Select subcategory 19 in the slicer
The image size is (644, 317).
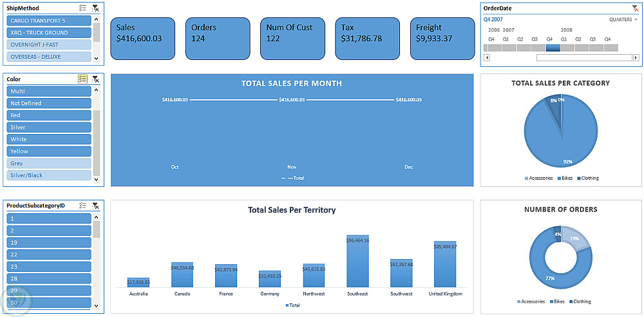[x=48, y=242]
